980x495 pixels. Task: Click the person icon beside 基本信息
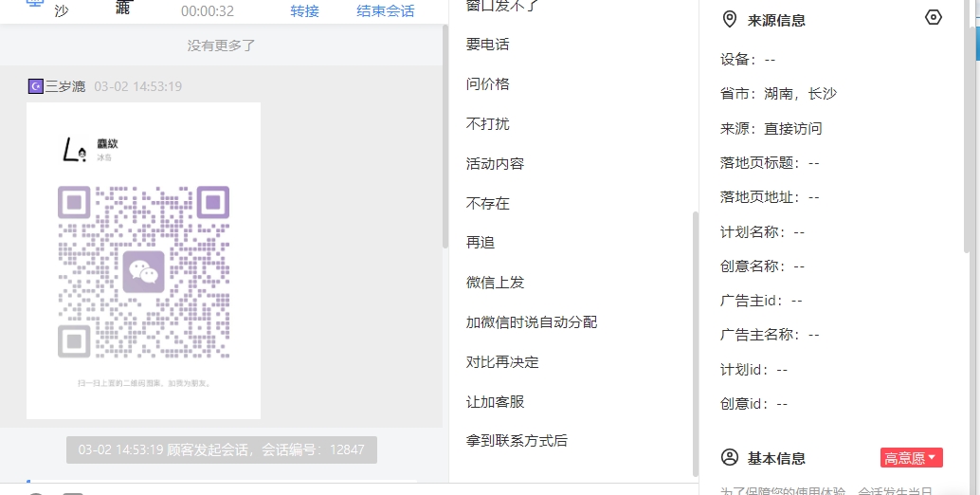[x=730, y=457]
